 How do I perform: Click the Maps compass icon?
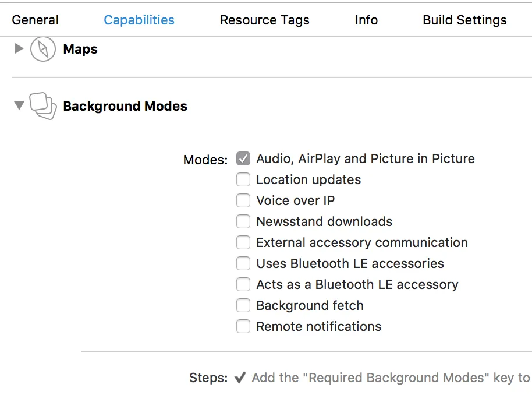[42, 50]
